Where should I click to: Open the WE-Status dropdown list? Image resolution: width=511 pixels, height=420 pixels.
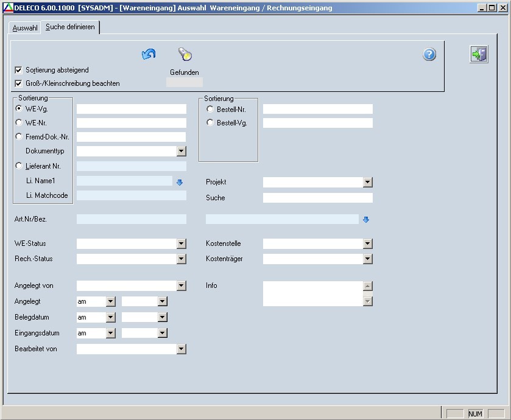[181, 243]
